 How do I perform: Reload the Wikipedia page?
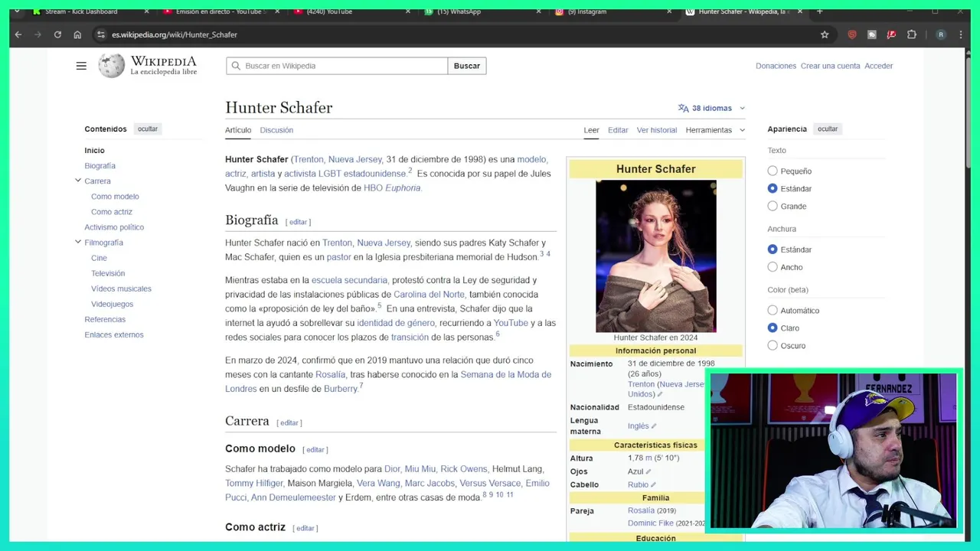pos(57,34)
